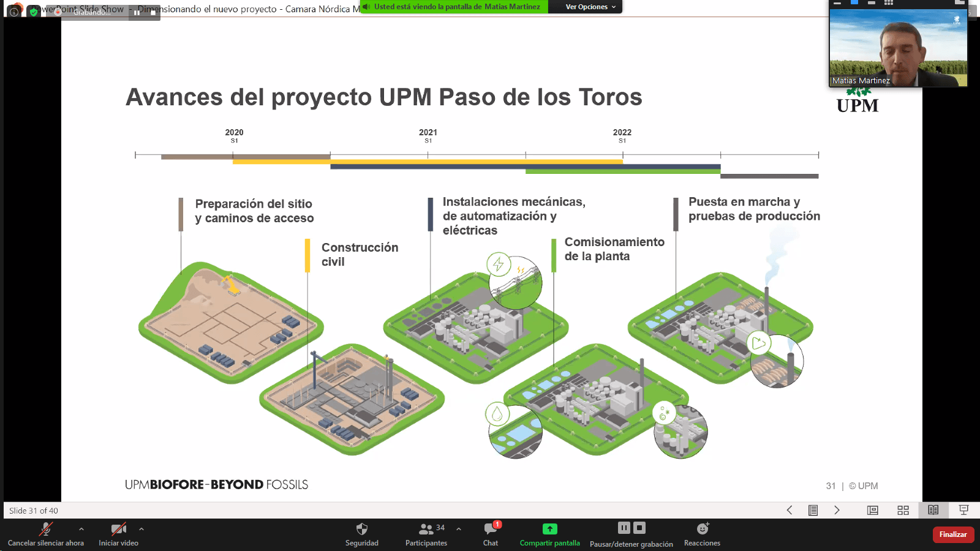The width and height of the screenshot is (980, 551).
Task: Click the 'Puesta en marcha y pruebas de producción' label
Action: pos(754,209)
